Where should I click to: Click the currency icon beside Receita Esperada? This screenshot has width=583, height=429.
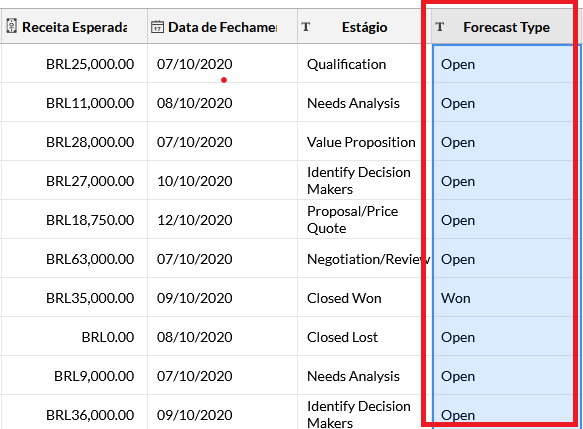coord(12,26)
